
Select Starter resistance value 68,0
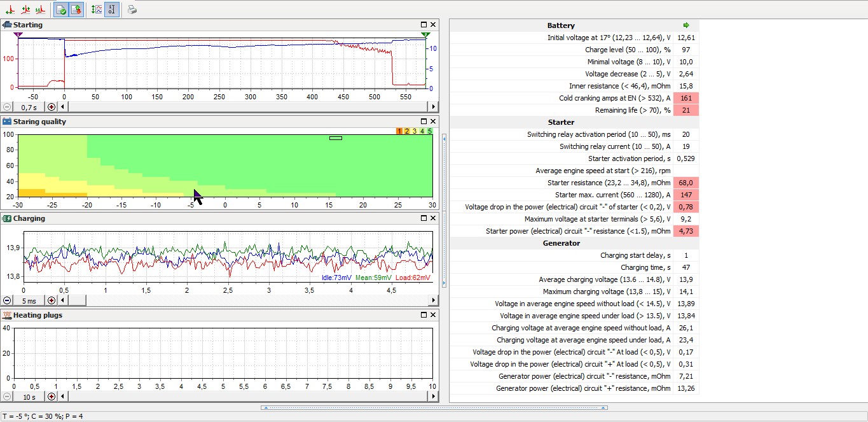(686, 183)
